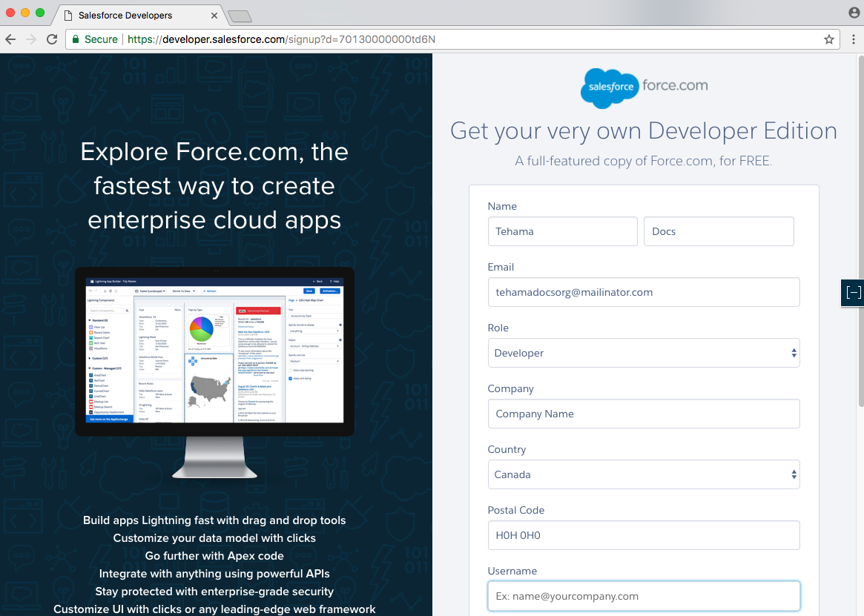Viewport: 864px width, 616px height.
Task: Click the browser back arrow
Action: (x=10, y=39)
